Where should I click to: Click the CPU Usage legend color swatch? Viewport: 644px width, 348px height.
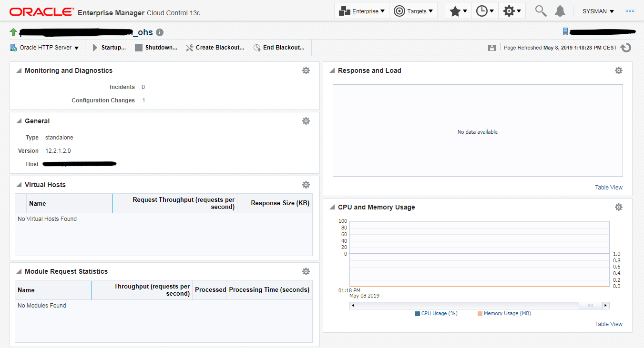[x=418, y=314]
